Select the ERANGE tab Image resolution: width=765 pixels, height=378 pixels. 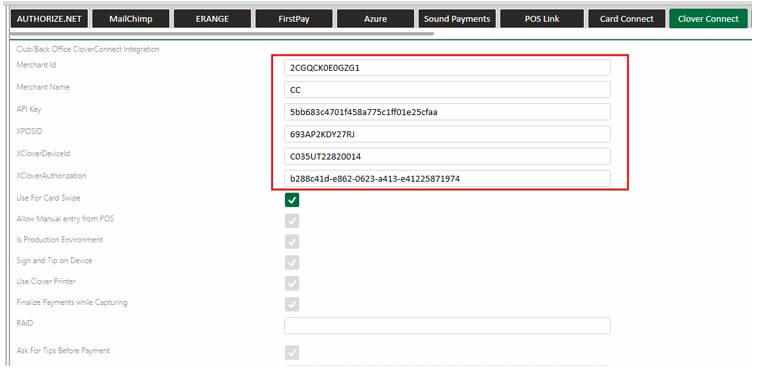(x=212, y=19)
